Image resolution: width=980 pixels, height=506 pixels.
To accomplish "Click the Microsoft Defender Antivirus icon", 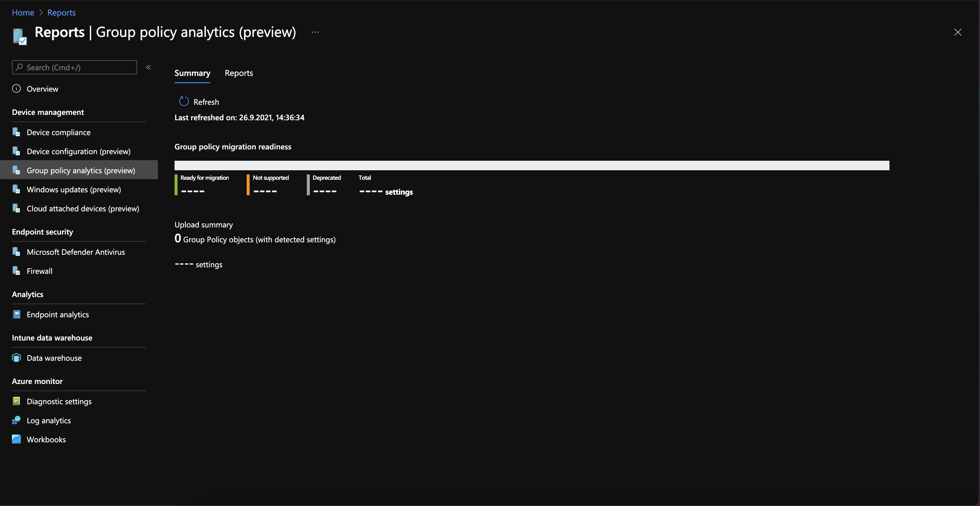I will (x=16, y=252).
